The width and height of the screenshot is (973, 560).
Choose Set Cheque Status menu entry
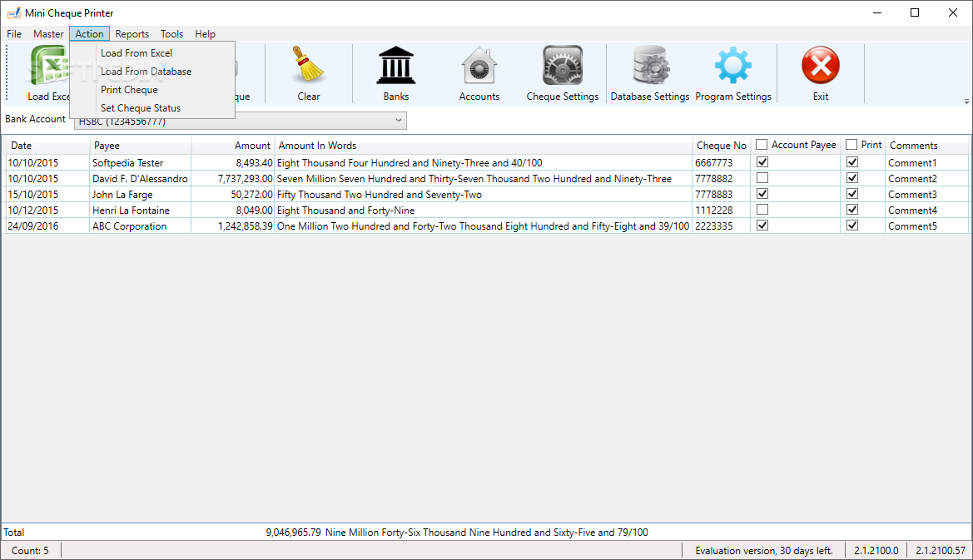(152, 108)
